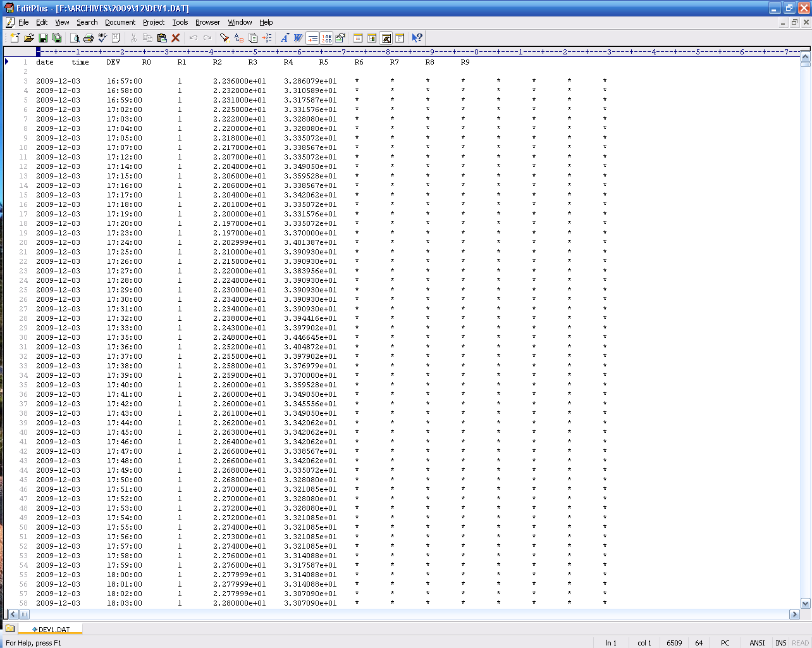Click value 3.401387e+01 on line 20

(x=311, y=242)
